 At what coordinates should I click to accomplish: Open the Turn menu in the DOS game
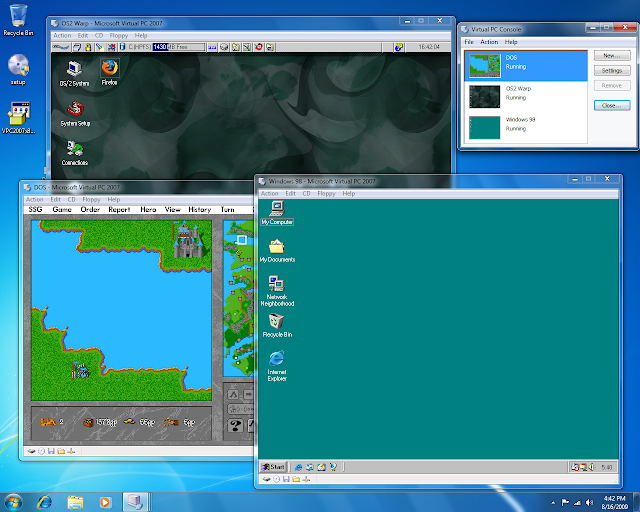tap(228, 209)
